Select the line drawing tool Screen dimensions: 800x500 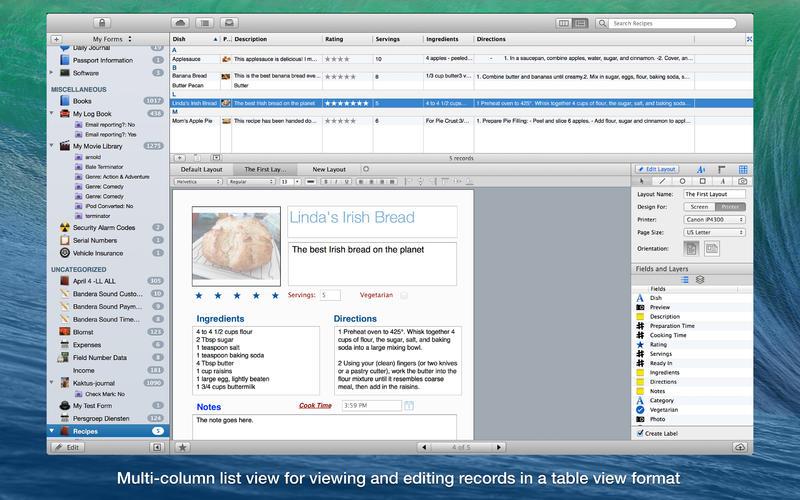(663, 181)
